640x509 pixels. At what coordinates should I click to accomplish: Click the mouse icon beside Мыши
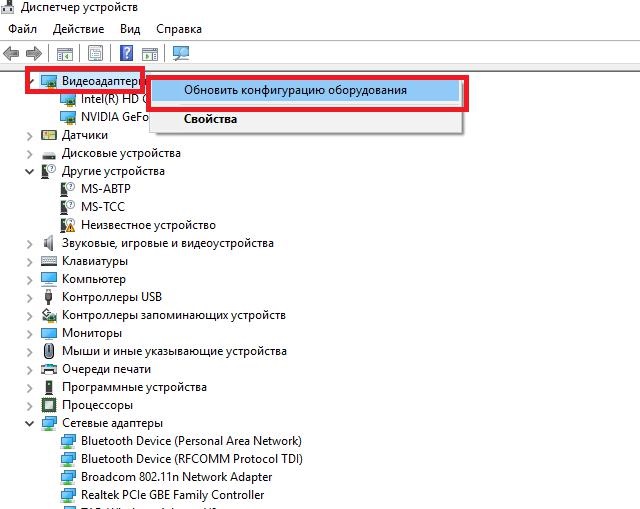coord(49,351)
